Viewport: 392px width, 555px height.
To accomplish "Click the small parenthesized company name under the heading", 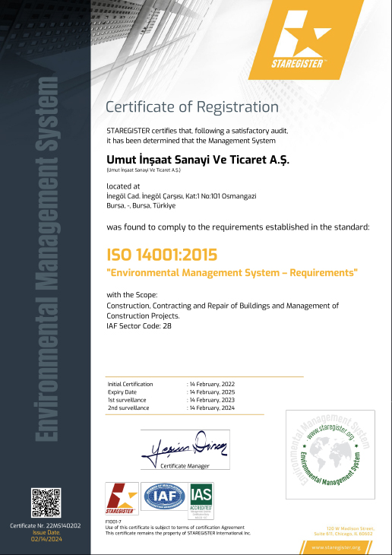I will pyautogui.click(x=144, y=170).
